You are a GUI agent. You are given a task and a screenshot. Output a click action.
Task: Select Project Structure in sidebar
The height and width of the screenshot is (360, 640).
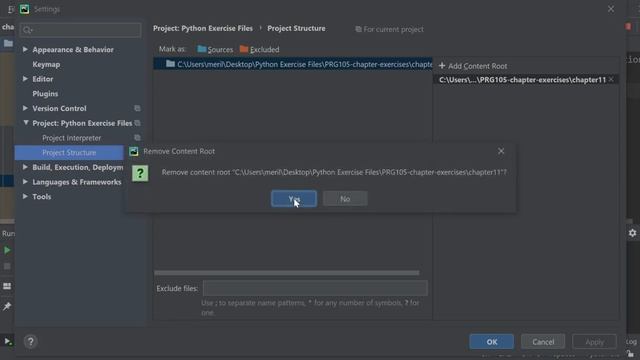pos(69,153)
